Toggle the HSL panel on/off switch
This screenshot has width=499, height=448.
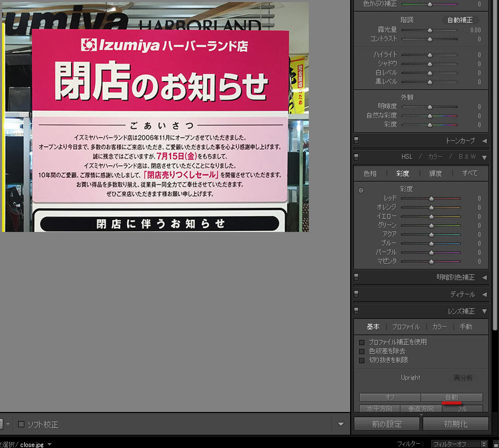[x=357, y=157]
